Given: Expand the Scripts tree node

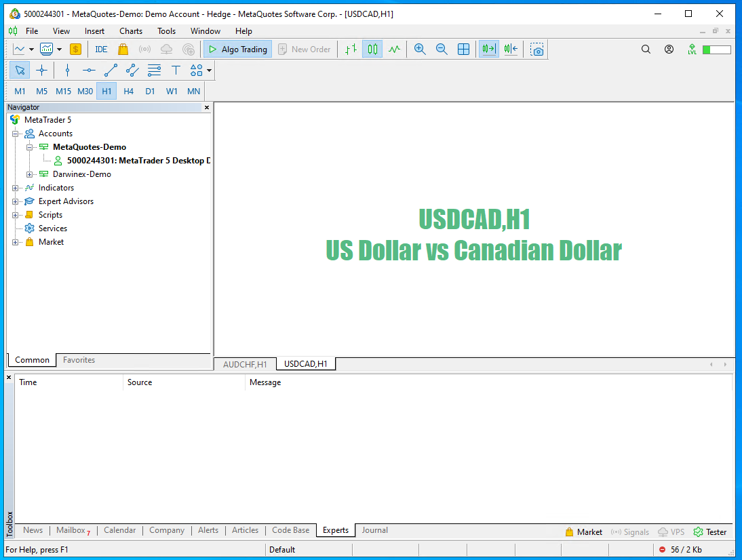Looking at the screenshot, I should (x=15, y=215).
